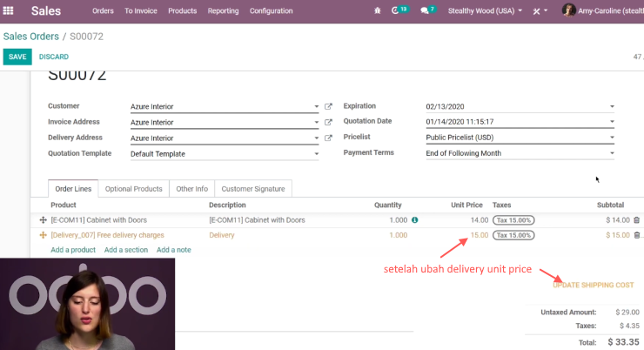Expand the Payment Terms dropdown
This screenshot has height=350, width=644.
pyautogui.click(x=612, y=153)
